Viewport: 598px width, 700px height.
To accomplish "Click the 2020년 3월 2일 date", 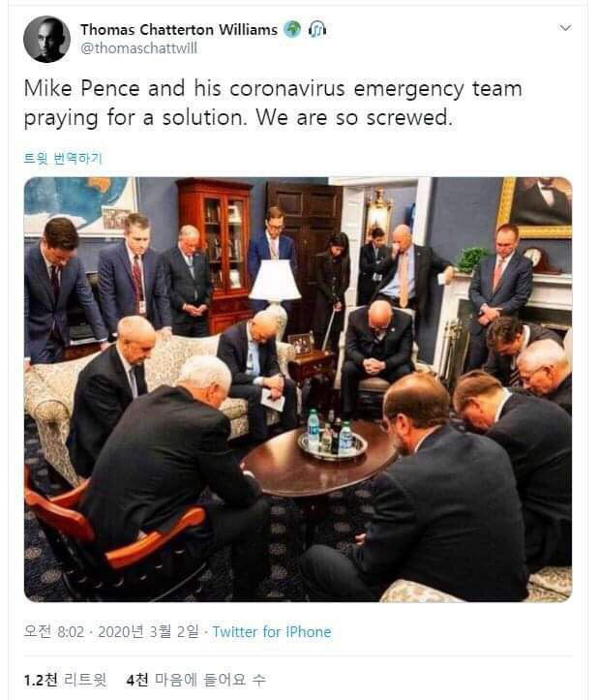I will (x=148, y=631).
